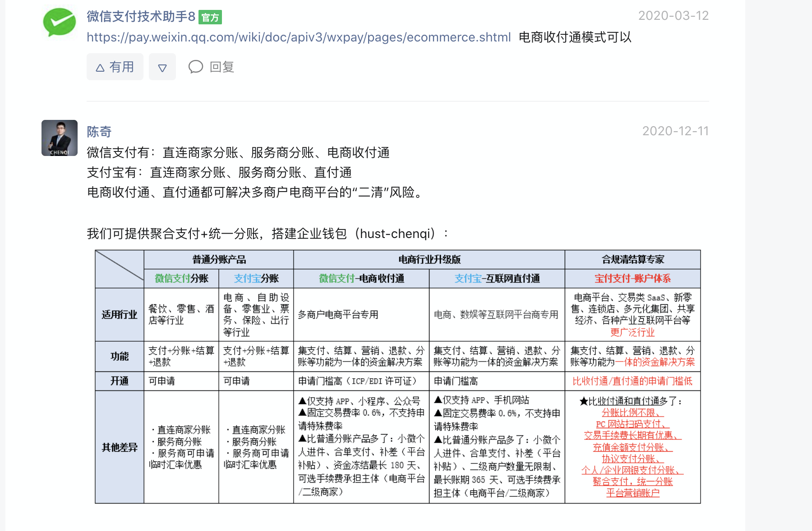
Task: Open 陈奇's avatar photo
Action: point(60,138)
